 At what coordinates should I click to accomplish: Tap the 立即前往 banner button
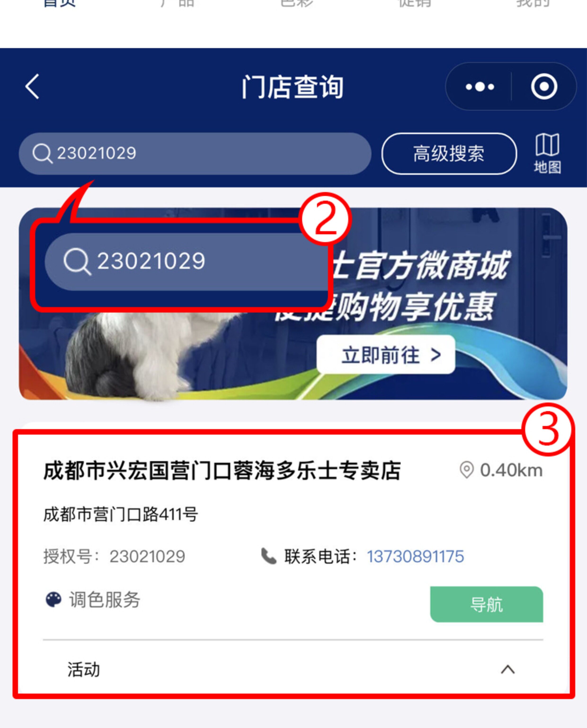coord(386,354)
